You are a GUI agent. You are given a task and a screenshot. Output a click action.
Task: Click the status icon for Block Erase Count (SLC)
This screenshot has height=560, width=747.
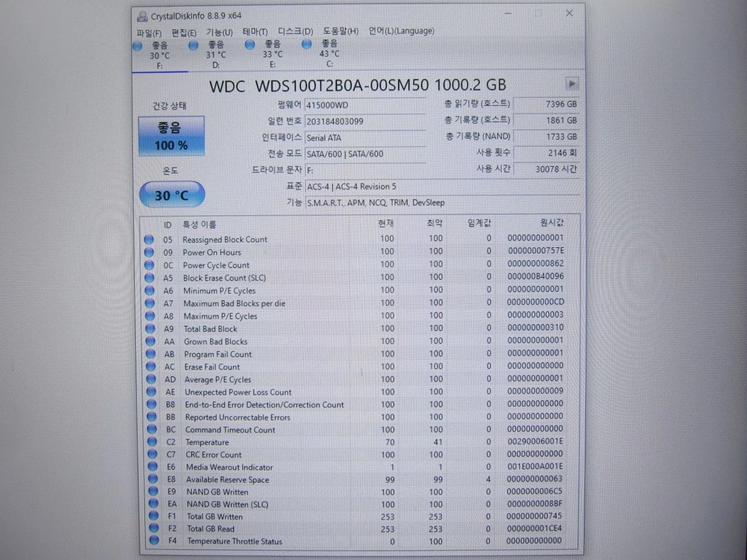(x=149, y=278)
